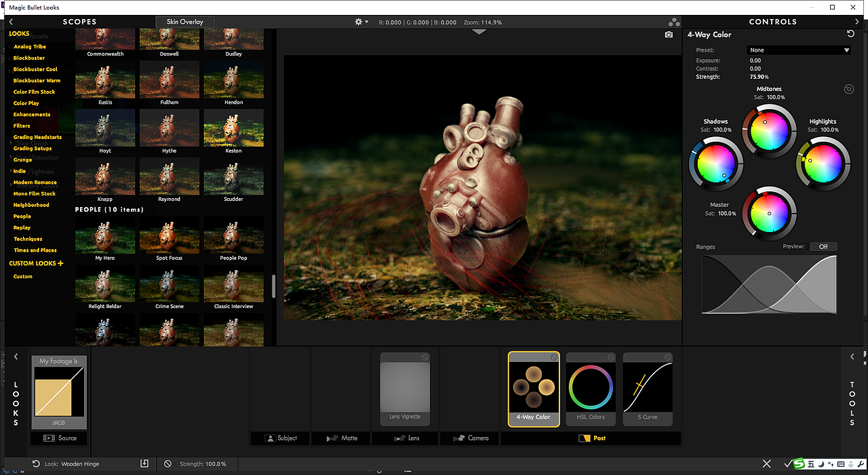Adjust the Highlights color wheel

[x=823, y=164]
